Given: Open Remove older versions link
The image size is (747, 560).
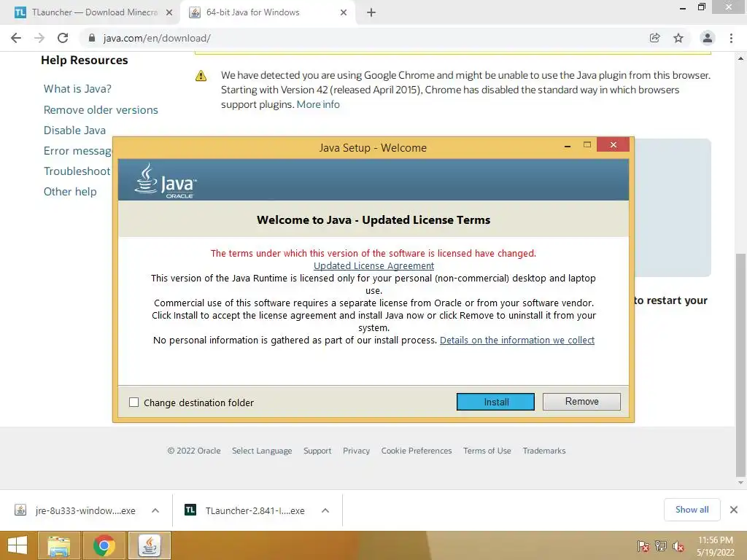Looking at the screenshot, I should pyautogui.click(x=101, y=109).
